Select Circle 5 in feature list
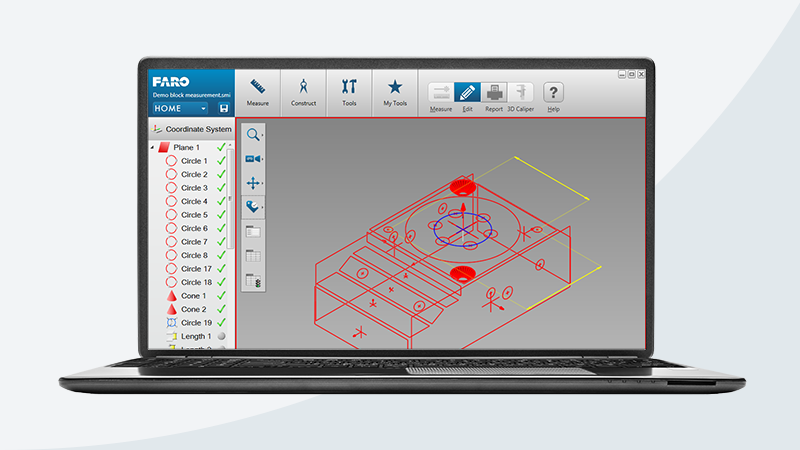 [x=194, y=215]
